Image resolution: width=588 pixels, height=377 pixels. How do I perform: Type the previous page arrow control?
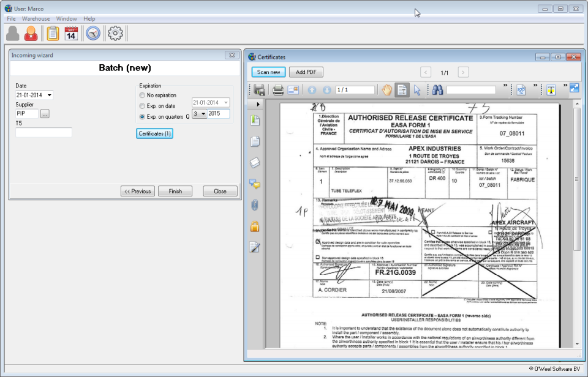click(426, 72)
